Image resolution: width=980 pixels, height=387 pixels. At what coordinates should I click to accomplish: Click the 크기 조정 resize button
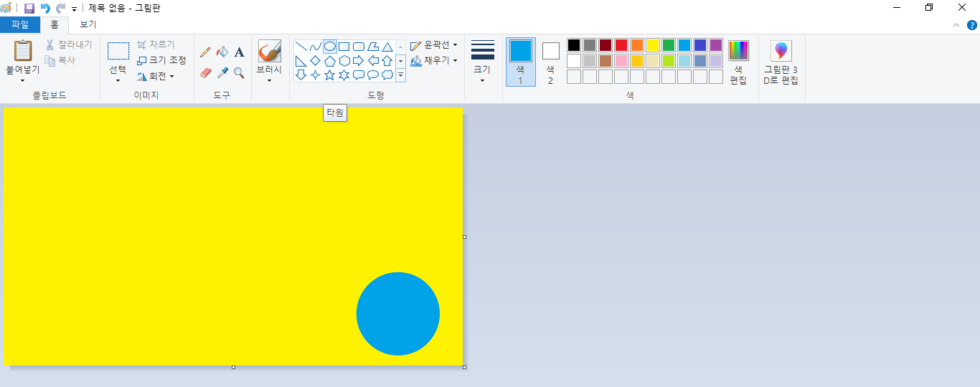point(161,60)
